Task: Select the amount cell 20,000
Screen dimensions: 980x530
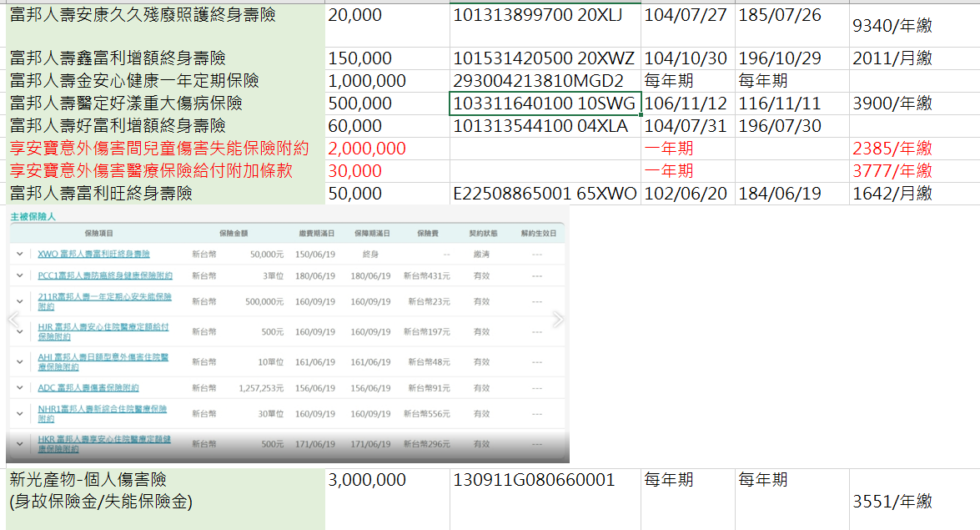Action: (388, 25)
